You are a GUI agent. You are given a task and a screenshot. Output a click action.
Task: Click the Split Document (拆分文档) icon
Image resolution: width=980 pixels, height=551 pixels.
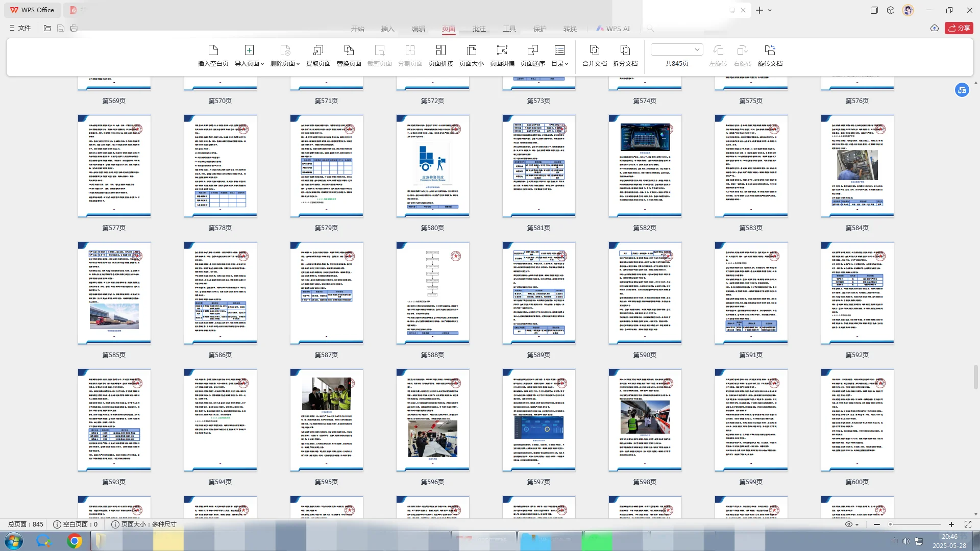625,51
